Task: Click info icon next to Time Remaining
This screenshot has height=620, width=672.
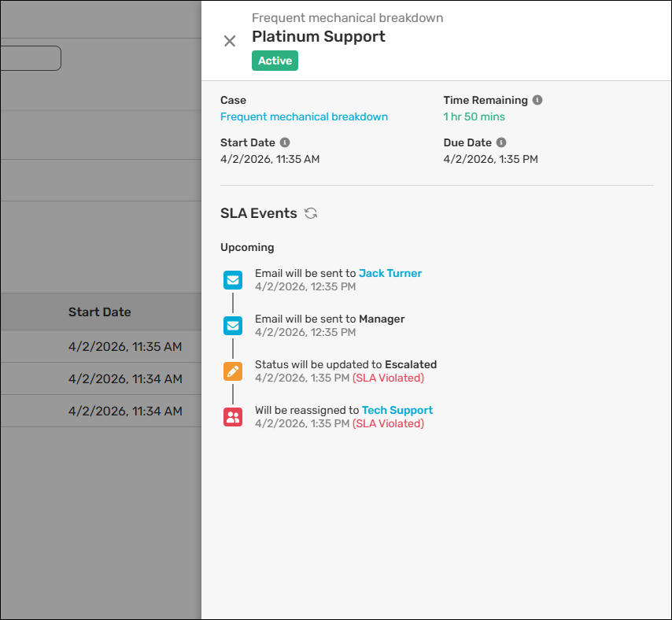Action: 537,101
